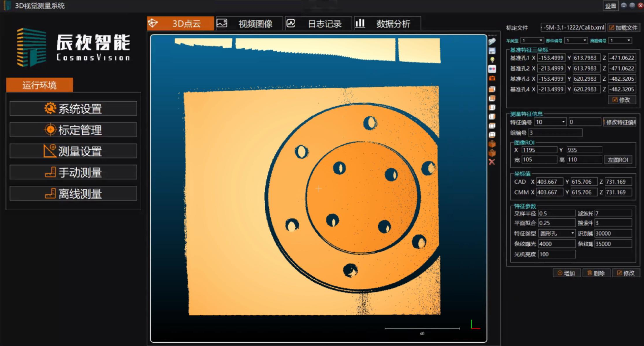Viewport: 644px width, 346px height.
Task: Expand the 特征类型 dropdown showing 圆形孔
Action: (572, 233)
